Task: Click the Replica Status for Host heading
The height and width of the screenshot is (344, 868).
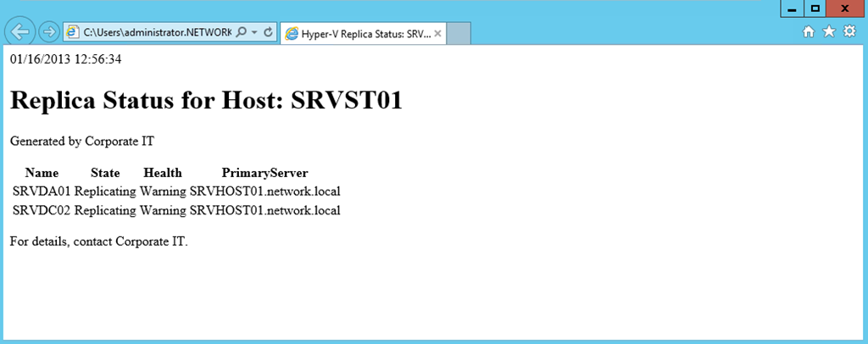Action: [x=206, y=100]
